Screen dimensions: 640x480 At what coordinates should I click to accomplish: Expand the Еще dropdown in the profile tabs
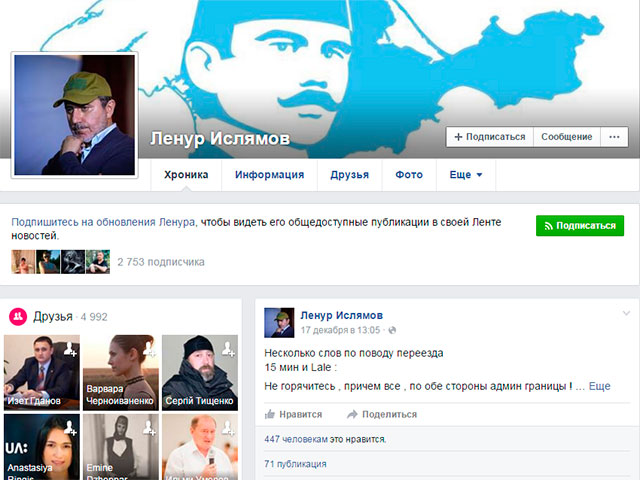466,175
